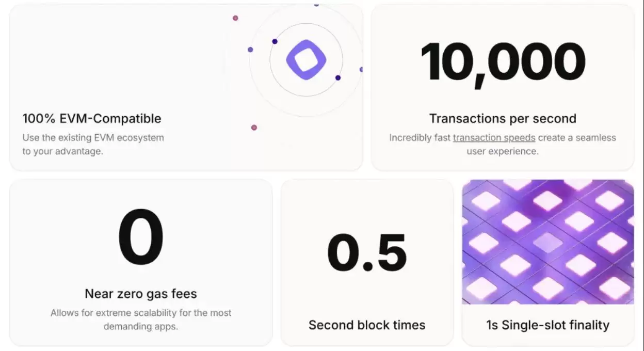Click the dark dot upper-left of the diamond logo
The height and width of the screenshot is (351, 644).
[x=275, y=41]
